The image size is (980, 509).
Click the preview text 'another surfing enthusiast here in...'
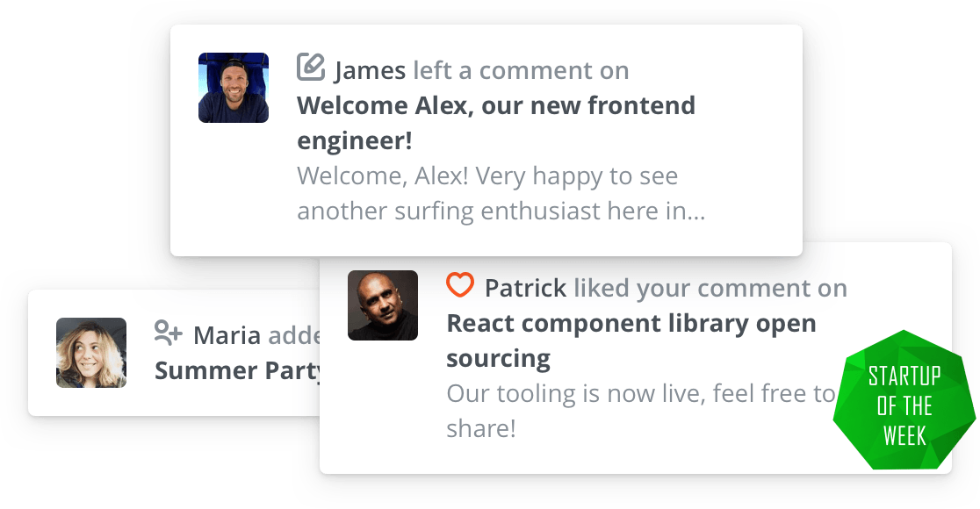501,211
